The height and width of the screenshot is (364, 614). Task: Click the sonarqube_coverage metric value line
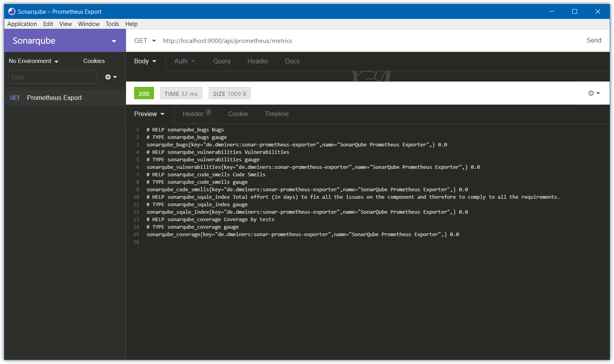coord(303,234)
